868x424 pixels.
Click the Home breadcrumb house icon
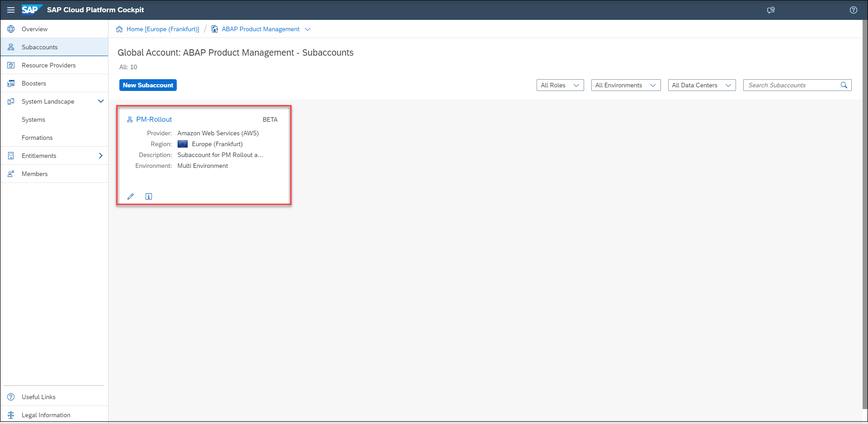[x=119, y=29]
